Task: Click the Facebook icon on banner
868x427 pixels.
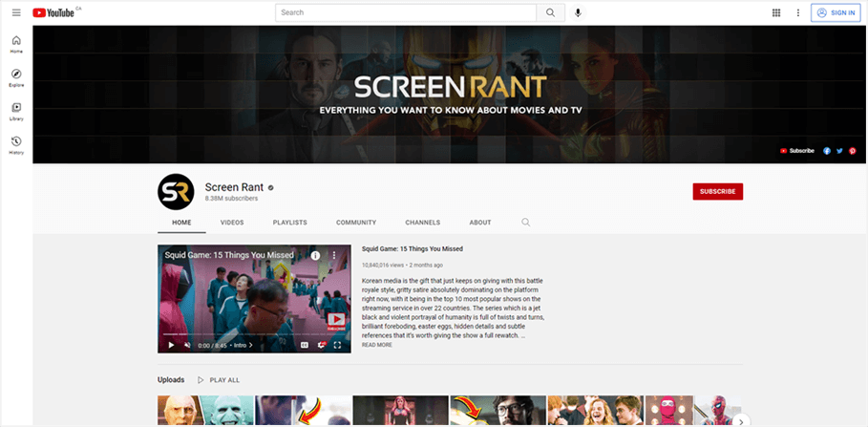Action: coord(827,151)
